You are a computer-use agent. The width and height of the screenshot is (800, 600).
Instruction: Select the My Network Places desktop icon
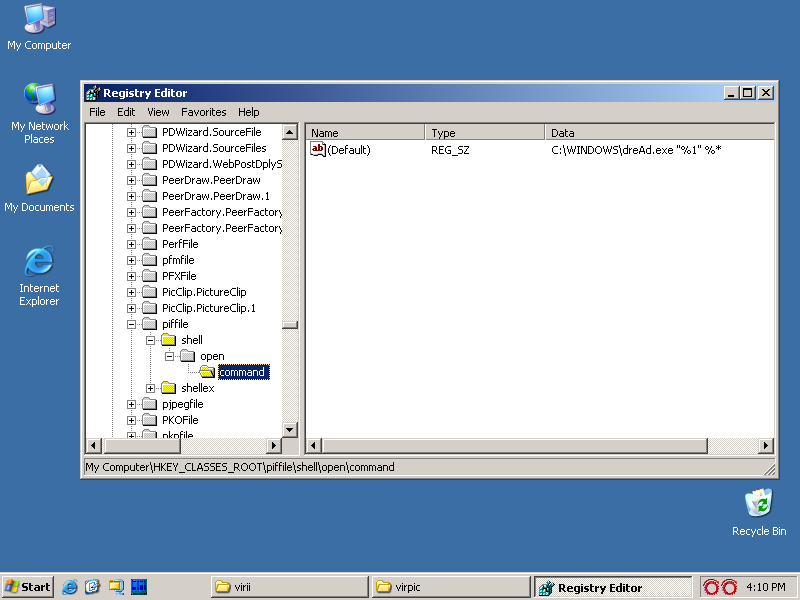click(39, 99)
